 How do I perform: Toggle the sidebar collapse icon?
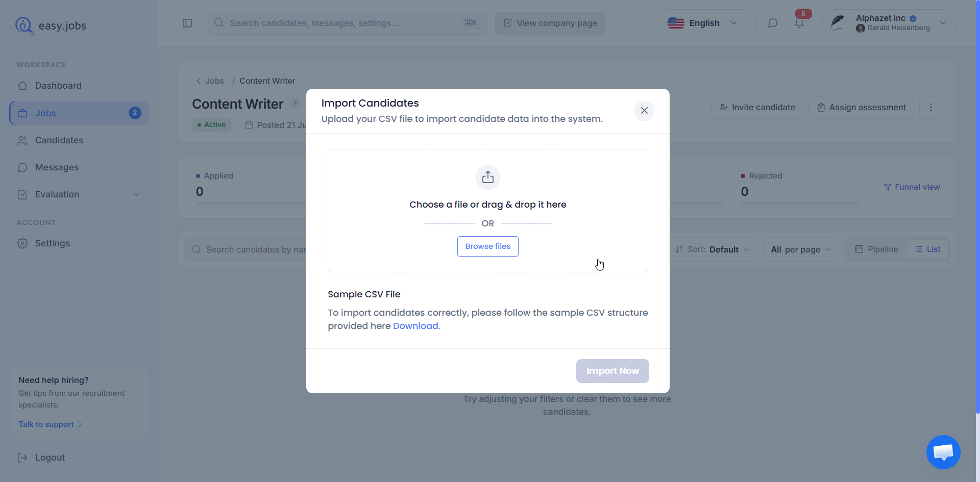click(x=187, y=23)
